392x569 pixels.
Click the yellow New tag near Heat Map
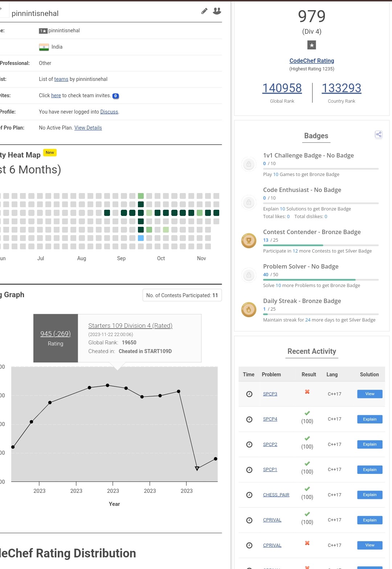[50, 152]
